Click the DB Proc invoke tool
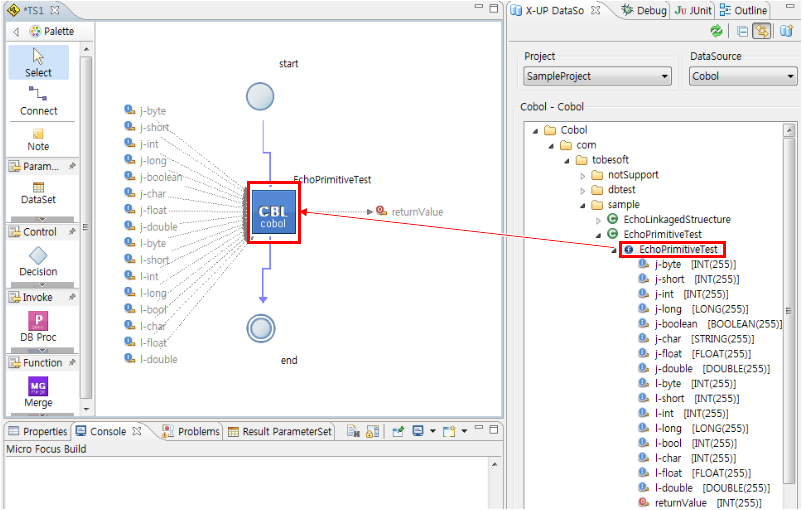Image resolution: width=802 pixels, height=510 pixels. tap(38, 326)
